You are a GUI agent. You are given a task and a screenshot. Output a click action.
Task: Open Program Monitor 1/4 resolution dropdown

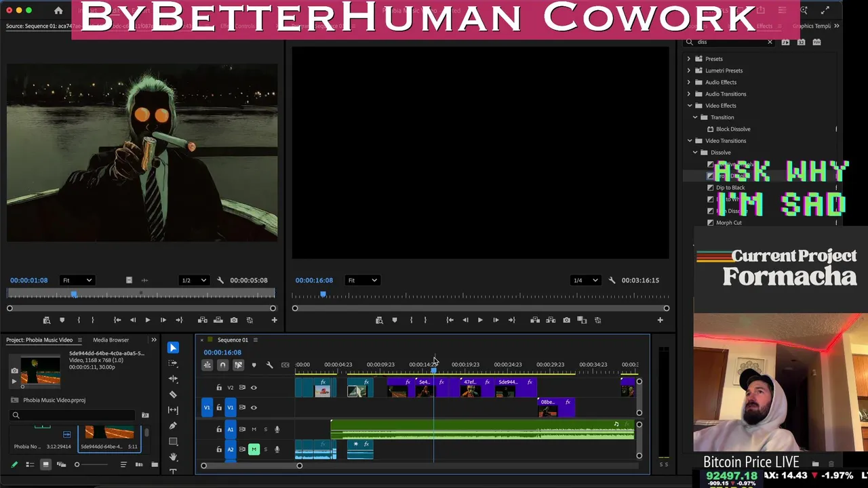coord(586,280)
